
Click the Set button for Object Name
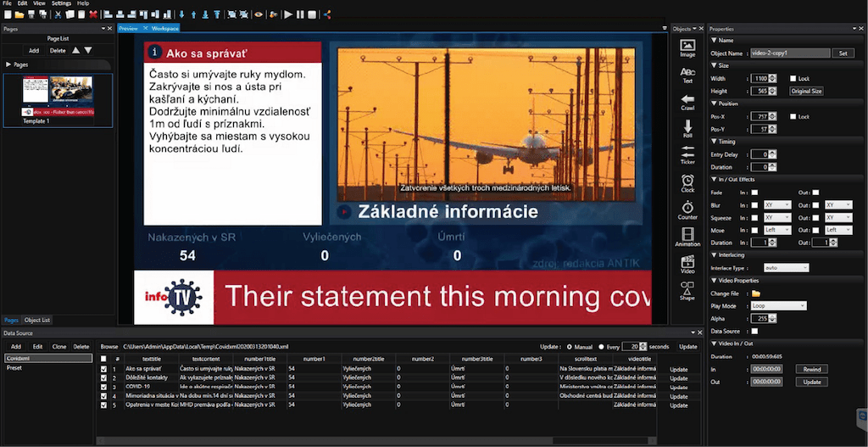coord(843,53)
